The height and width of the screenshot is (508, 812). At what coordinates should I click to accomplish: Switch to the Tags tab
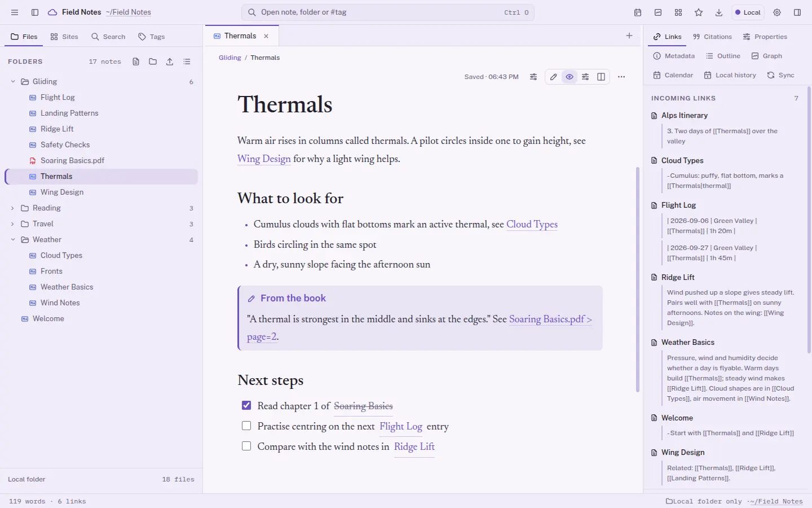tap(152, 37)
